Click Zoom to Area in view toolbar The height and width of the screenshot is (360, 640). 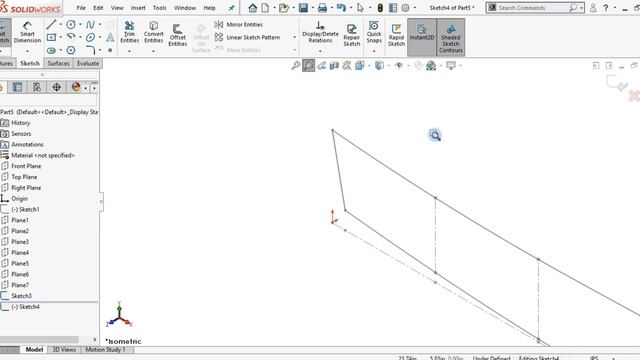click(x=309, y=65)
